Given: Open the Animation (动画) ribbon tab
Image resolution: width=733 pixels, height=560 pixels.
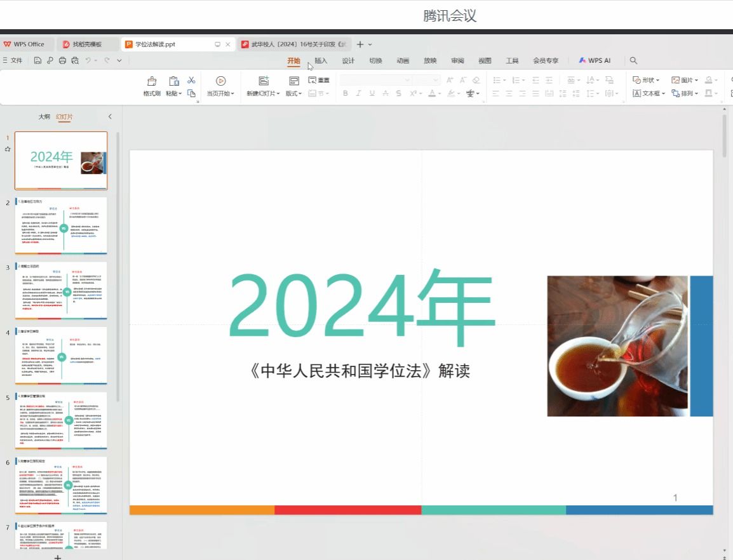Looking at the screenshot, I should tap(403, 60).
